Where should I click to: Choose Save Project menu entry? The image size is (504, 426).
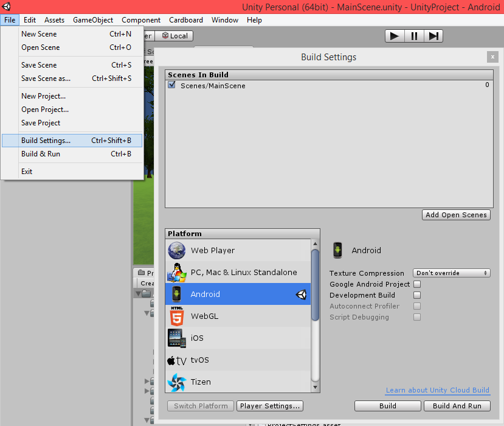(72, 123)
